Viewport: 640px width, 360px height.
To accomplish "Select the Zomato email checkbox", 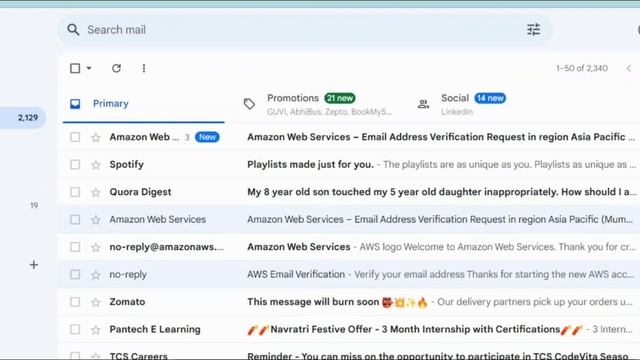I will (75, 302).
